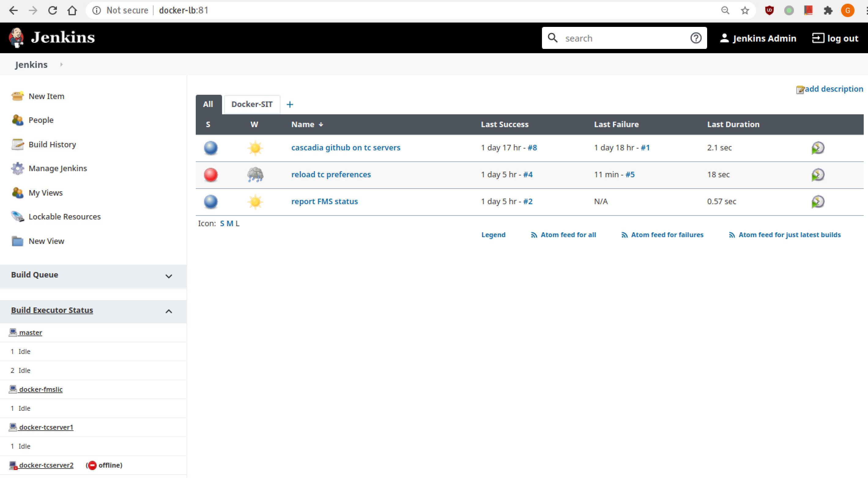This screenshot has width=868, height=478.
Task: Open build #2 of report FMS status
Action: [528, 202]
